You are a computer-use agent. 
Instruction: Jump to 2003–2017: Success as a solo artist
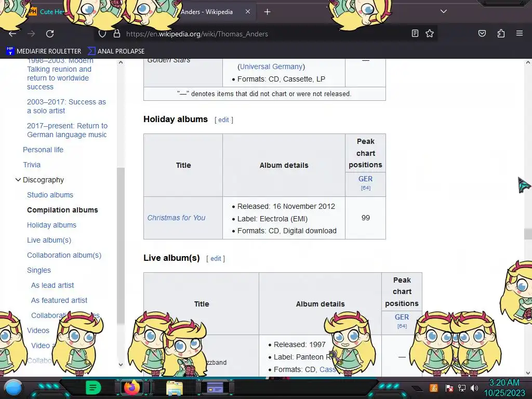click(66, 106)
